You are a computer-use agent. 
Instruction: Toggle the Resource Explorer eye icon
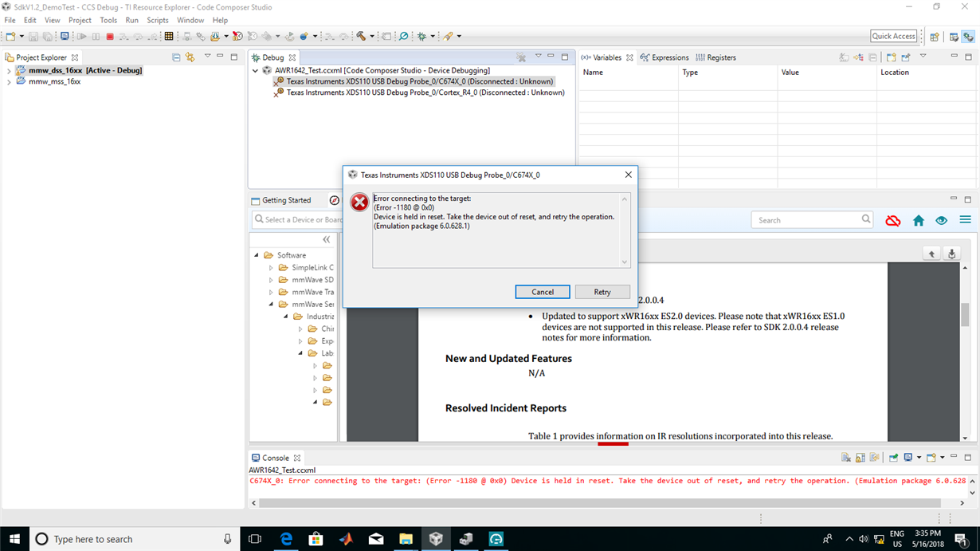942,220
